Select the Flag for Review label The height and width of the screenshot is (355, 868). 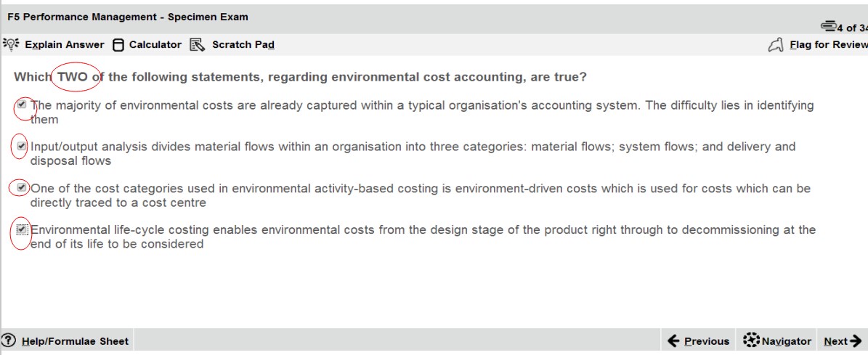click(x=828, y=45)
